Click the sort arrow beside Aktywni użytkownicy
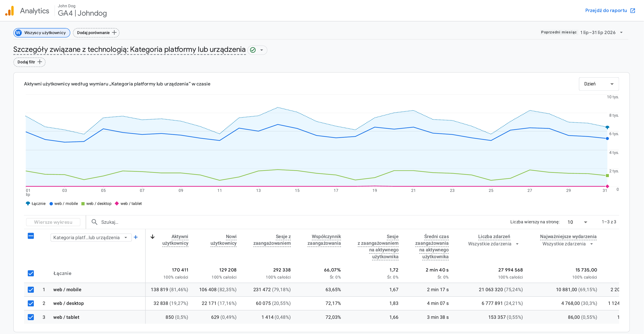 point(152,237)
